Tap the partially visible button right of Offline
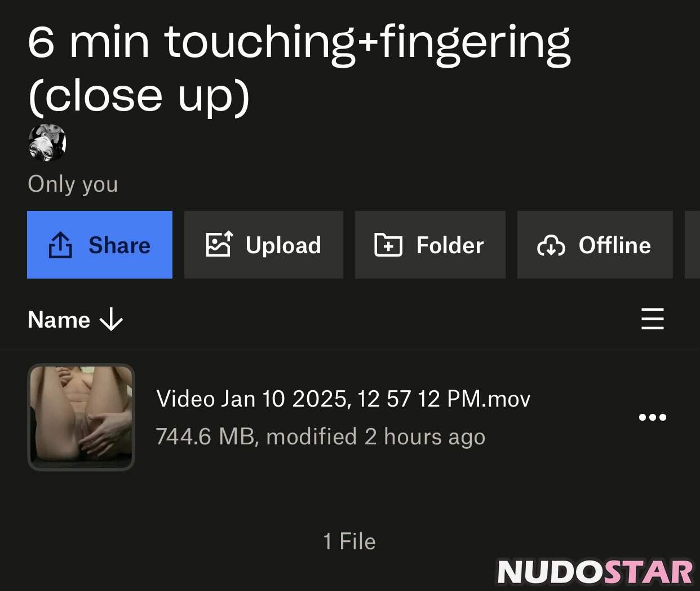 coord(693,245)
